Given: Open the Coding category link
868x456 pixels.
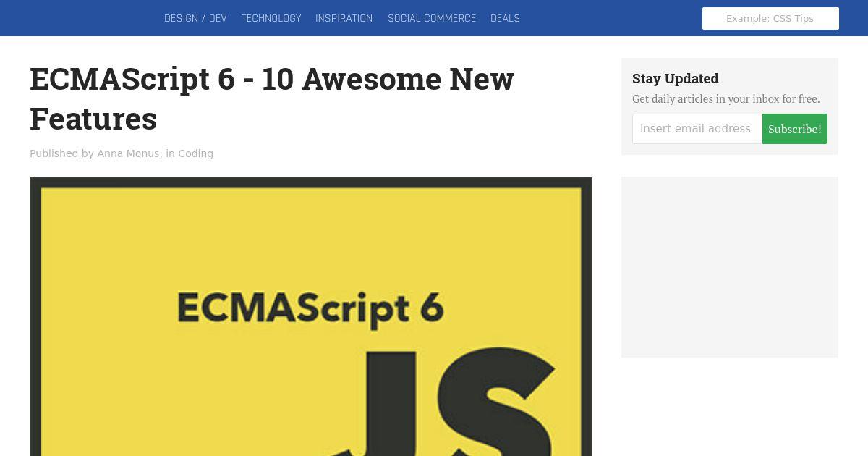Looking at the screenshot, I should pos(195,153).
